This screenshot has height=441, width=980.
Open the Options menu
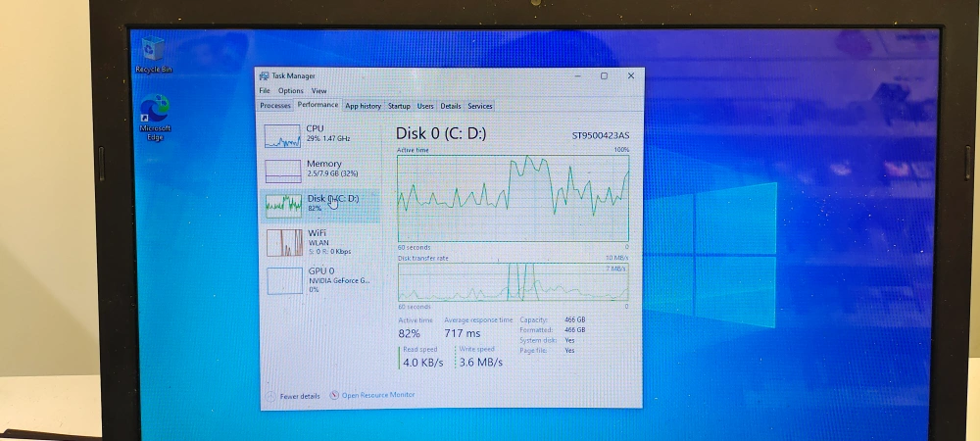point(290,91)
